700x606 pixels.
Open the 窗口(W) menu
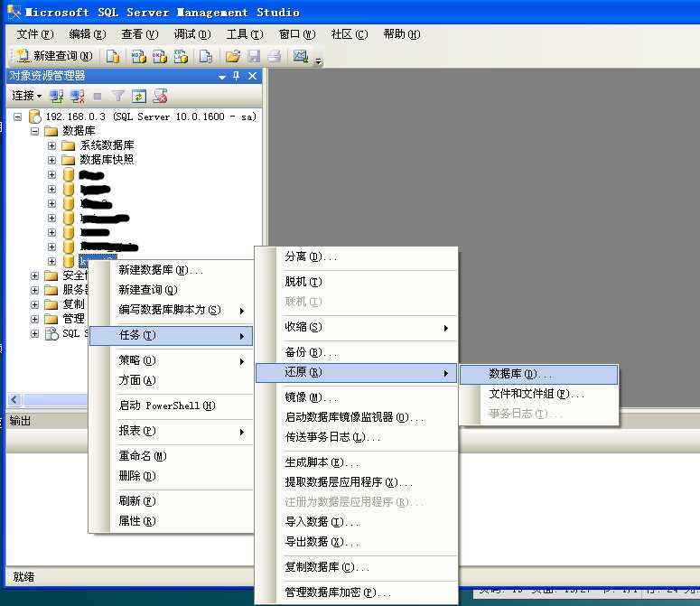click(x=297, y=34)
